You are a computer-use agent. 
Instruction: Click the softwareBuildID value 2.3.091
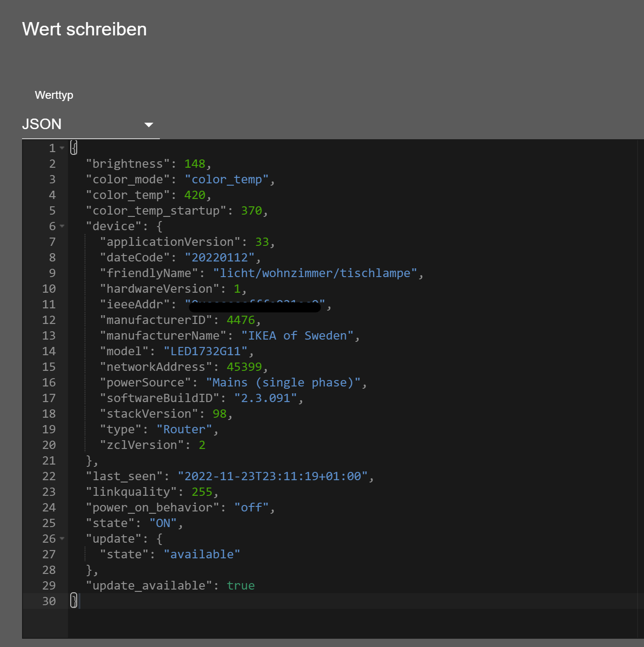tap(266, 398)
